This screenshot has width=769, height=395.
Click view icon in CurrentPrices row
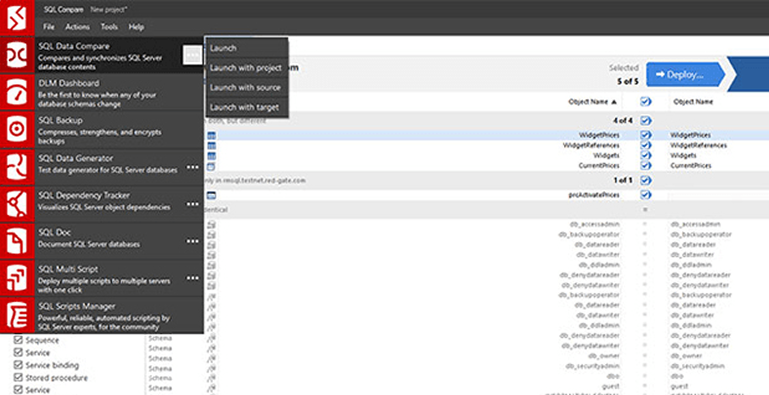pos(211,166)
